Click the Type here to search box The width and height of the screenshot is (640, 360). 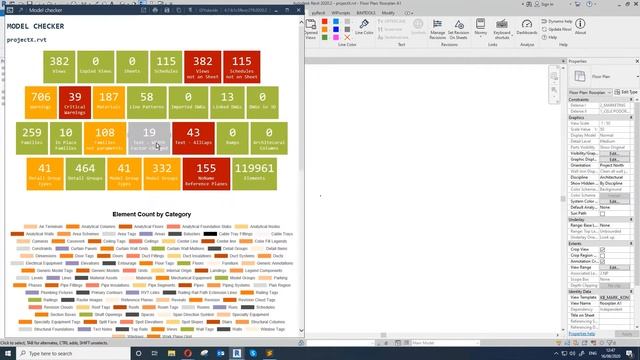tap(73, 353)
